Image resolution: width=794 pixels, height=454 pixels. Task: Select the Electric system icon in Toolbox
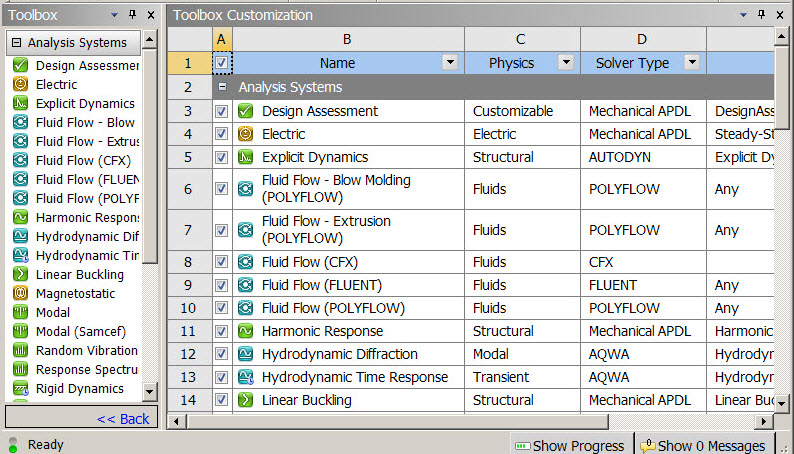pos(20,84)
